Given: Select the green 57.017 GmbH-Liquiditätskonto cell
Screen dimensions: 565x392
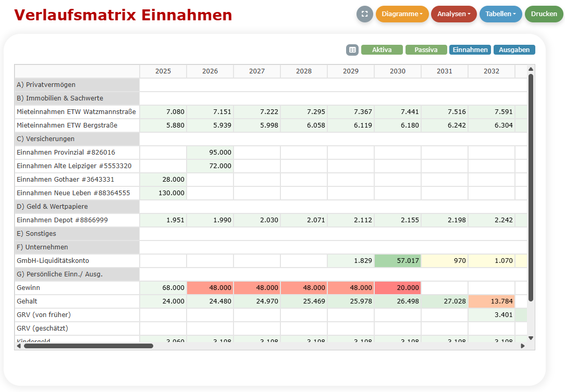Looking at the screenshot, I should pos(398,261).
